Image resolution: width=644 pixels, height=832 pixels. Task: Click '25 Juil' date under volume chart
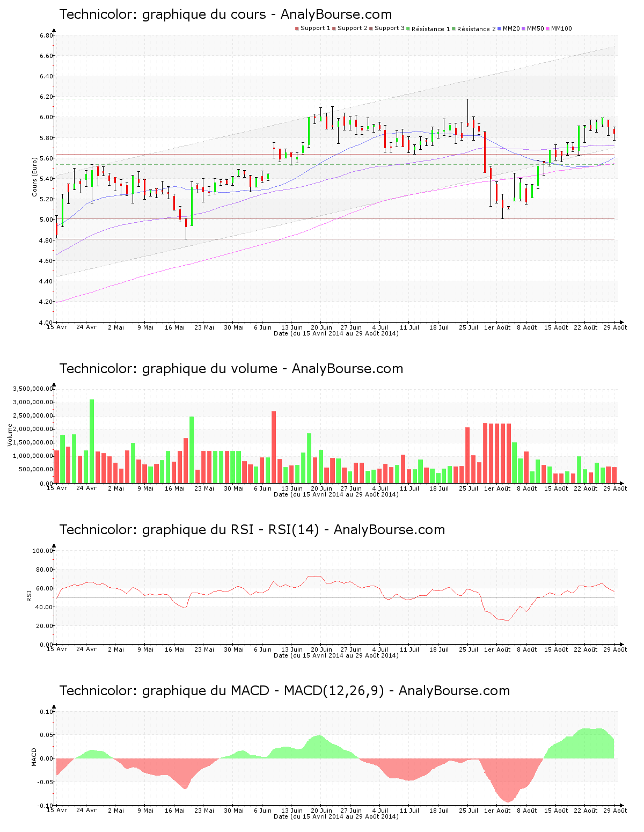(469, 488)
